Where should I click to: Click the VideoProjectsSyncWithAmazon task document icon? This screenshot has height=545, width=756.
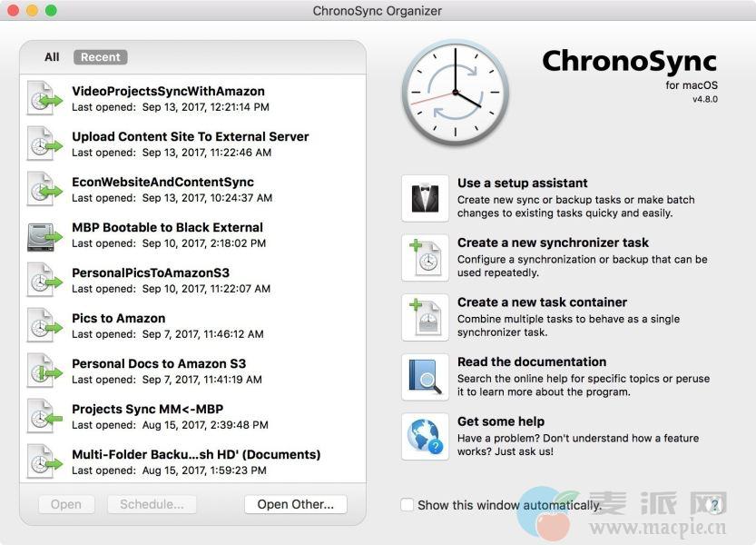(44, 98)
